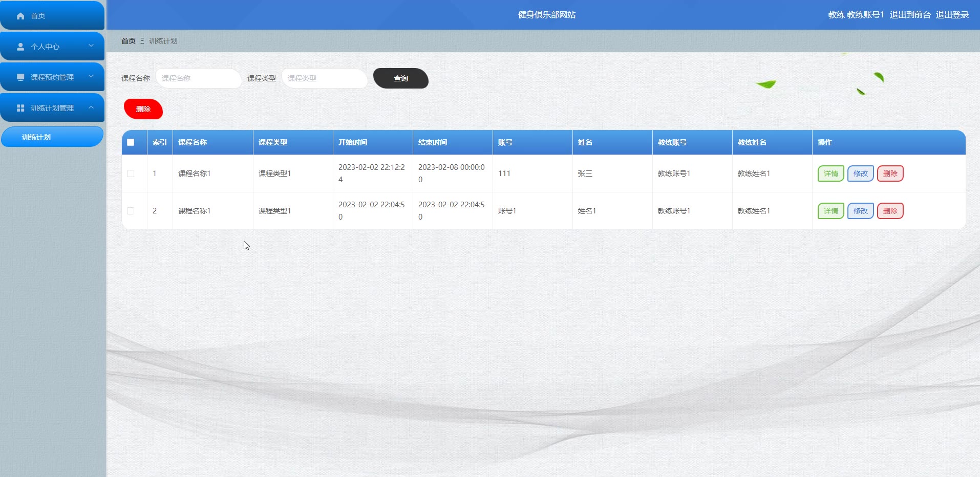Click the 健身俱乐部网站 title
The width and height of the screenshot is (980, 477).
click(547, 15)
